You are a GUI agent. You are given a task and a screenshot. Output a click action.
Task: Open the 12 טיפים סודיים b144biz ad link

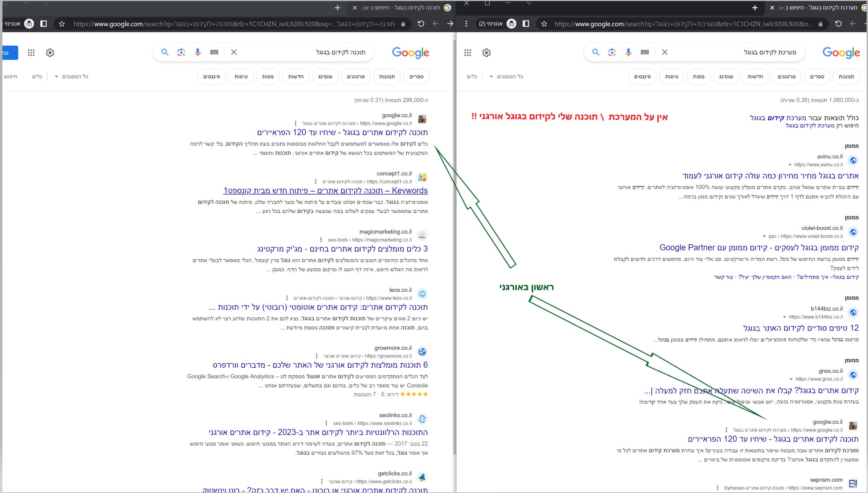click(801, 328)
